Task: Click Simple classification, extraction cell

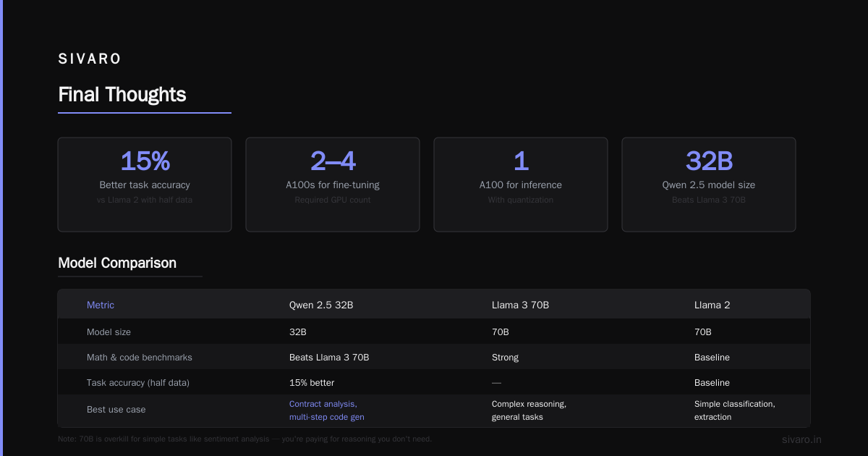Action: (735, 410)
